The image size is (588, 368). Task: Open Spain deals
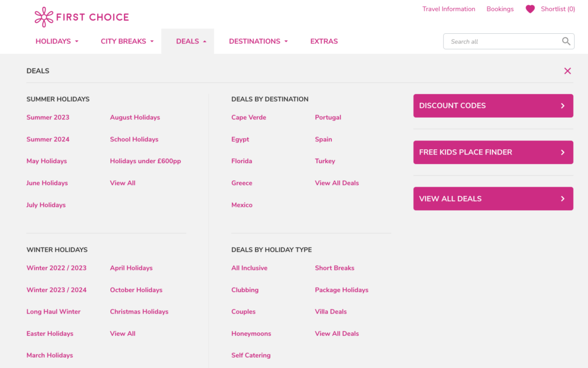pos(323,140)
